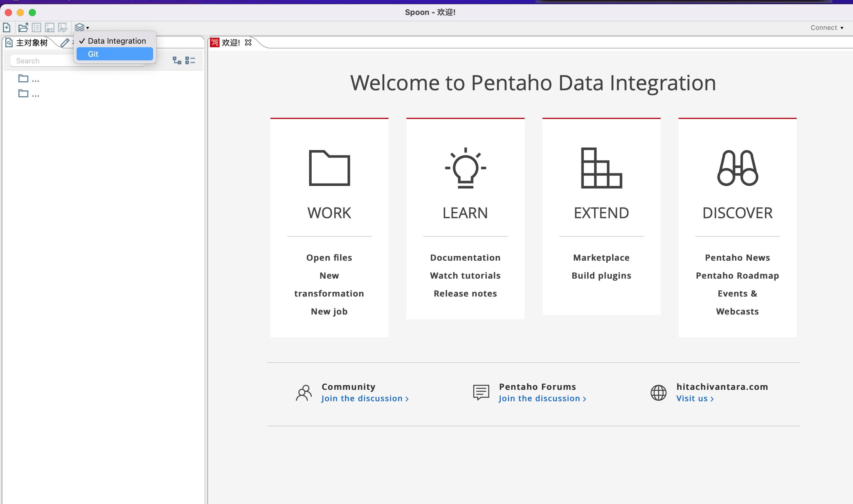Click the Pentaho Forums chat icon

481,392
